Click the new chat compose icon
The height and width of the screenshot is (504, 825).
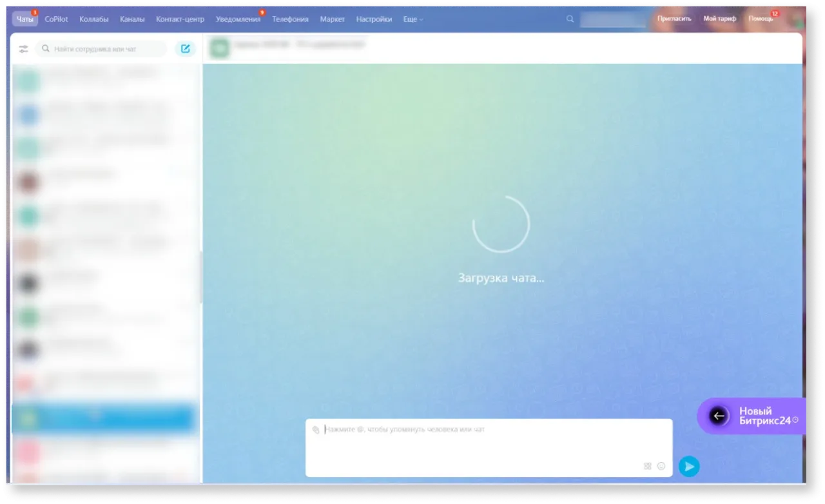[185, 49]
